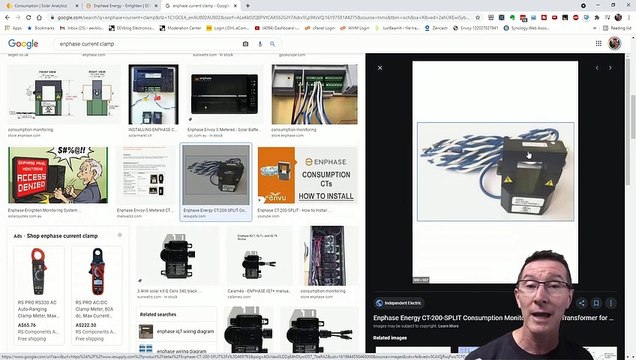Show next image in preview panel
This screenshot has width=636, height=360.
coord(610,68)
